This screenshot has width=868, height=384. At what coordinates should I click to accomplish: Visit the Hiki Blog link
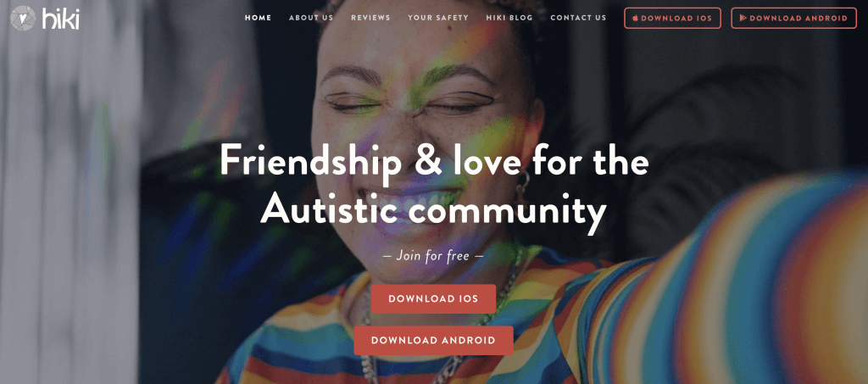tap(509, 18)
